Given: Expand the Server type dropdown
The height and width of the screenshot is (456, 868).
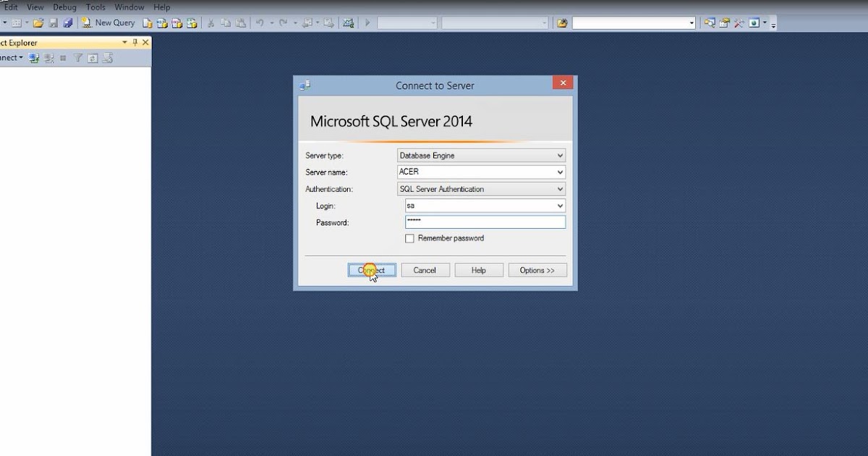Looking at the screenshot, I should (560, 156).
